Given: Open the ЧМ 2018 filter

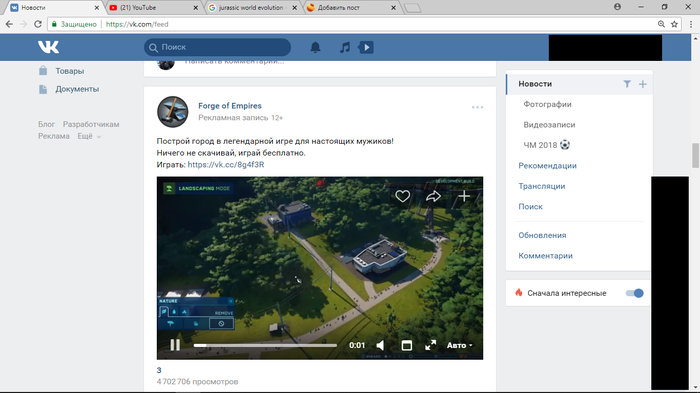Looking at the screenshot, I should point(546,145).
